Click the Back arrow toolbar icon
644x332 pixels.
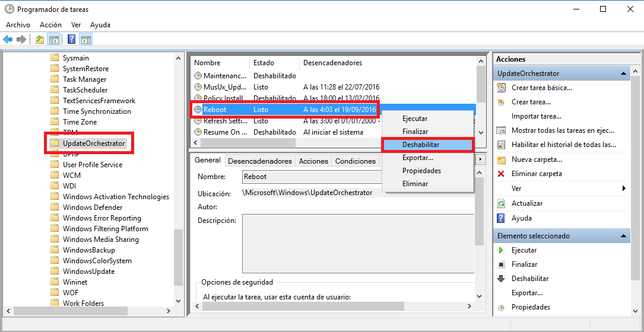(x=8, y=39)
